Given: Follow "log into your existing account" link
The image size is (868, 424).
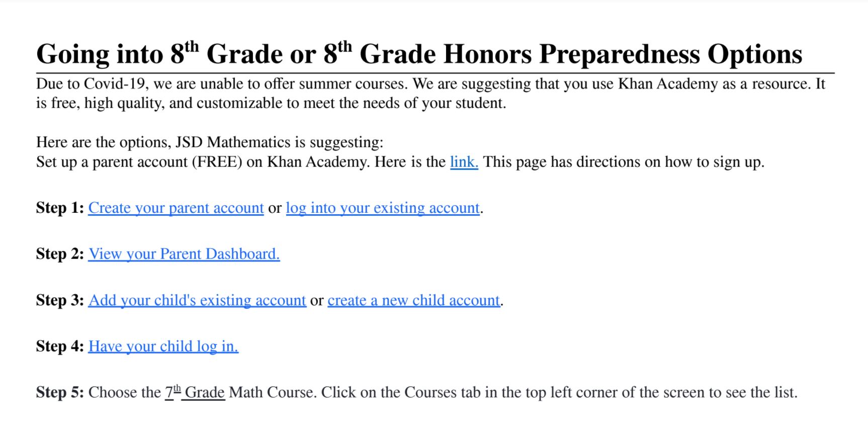Looking at the screenshot, I should pyautogui.click(x=383, y=208).
